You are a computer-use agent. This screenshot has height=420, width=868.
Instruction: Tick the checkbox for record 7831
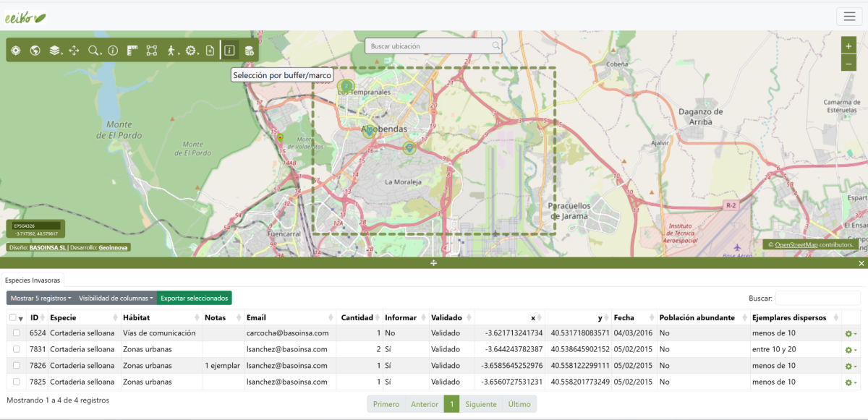point(16,349)
